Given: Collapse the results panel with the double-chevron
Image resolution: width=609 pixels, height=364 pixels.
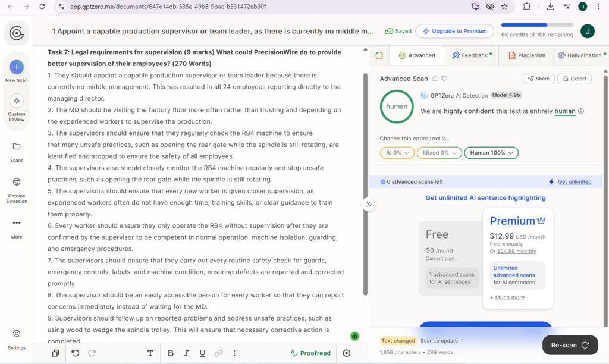Looking at the screenshot, I should [x=369, y=205].
